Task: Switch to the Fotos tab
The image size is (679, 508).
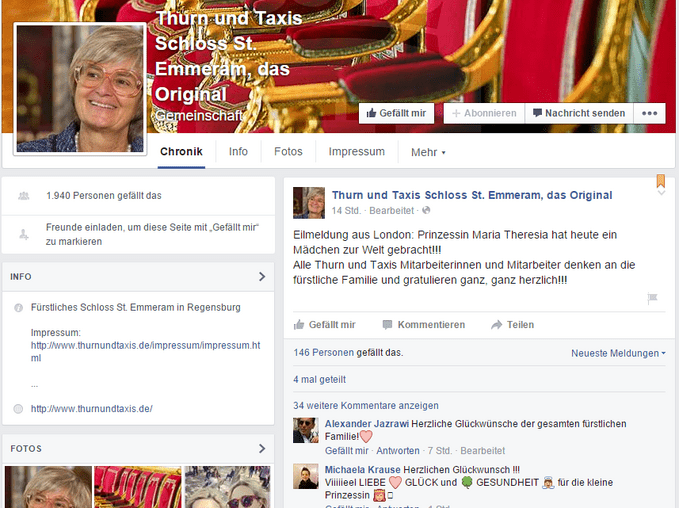Action: coord(288,152)
